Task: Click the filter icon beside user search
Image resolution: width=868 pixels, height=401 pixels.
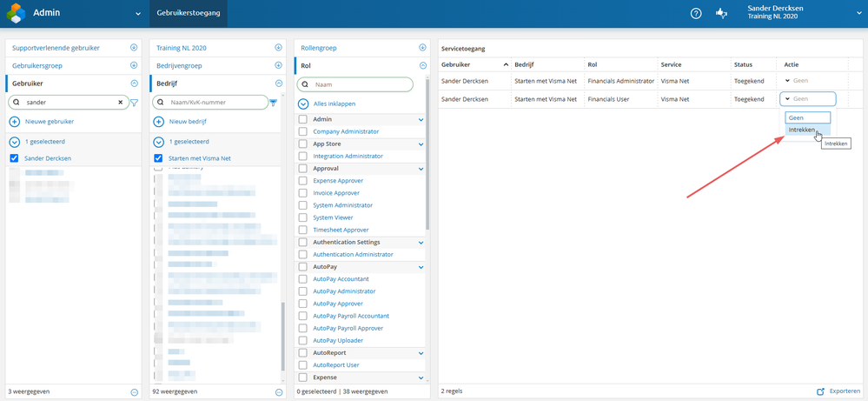Action: [x=134, y=103]
